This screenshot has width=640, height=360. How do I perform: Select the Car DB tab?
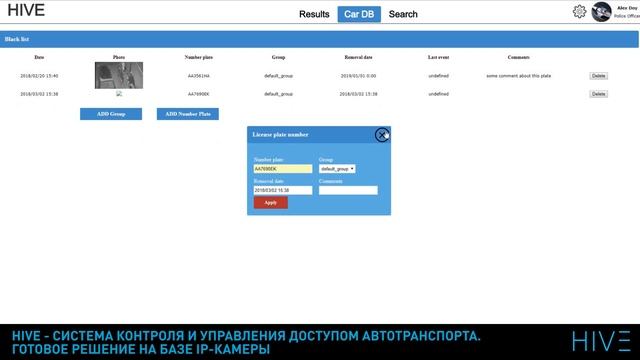click(x=359, y=14)
